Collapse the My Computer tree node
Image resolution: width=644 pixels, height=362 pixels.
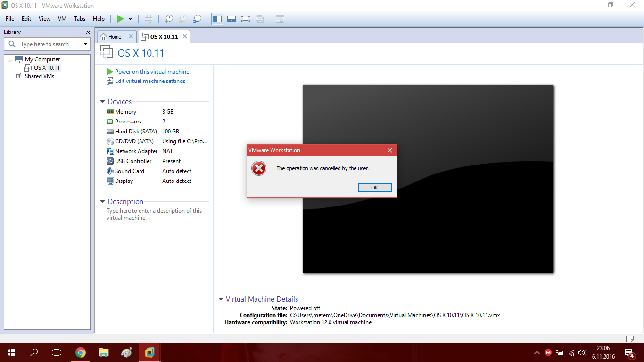[x=10, y=60]
